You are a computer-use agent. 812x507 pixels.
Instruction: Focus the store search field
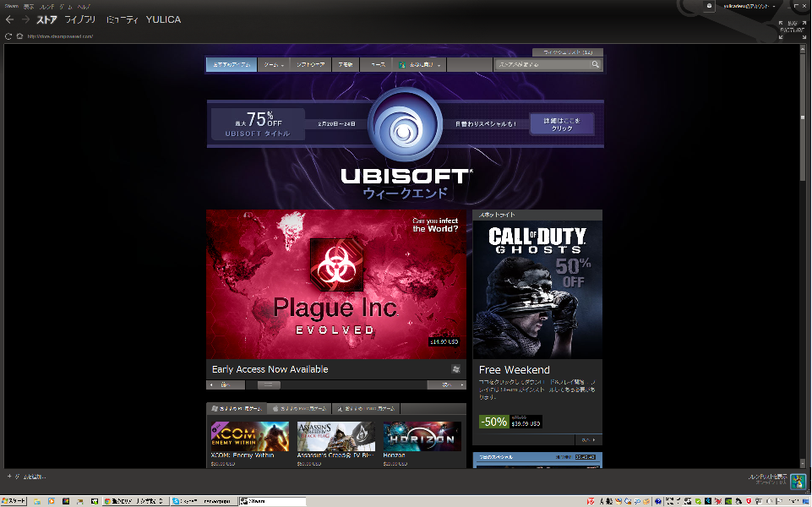[542, 65]
